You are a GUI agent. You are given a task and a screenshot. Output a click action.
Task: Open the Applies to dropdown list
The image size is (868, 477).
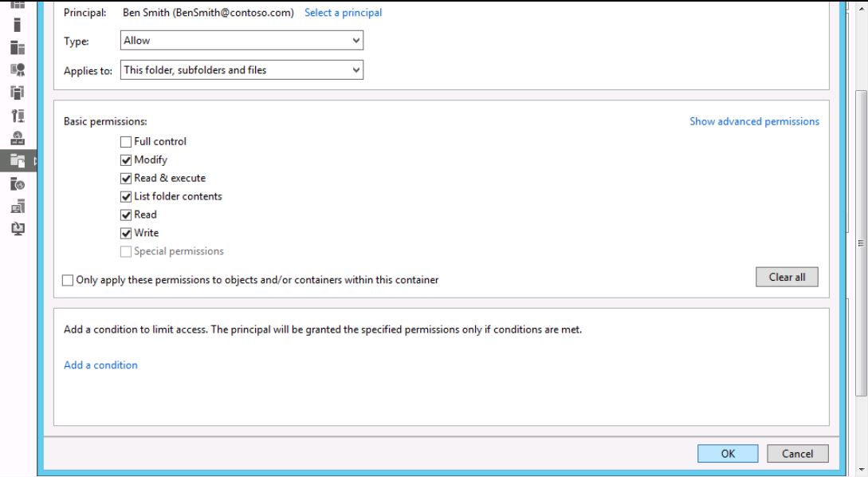tap(242, 70)
